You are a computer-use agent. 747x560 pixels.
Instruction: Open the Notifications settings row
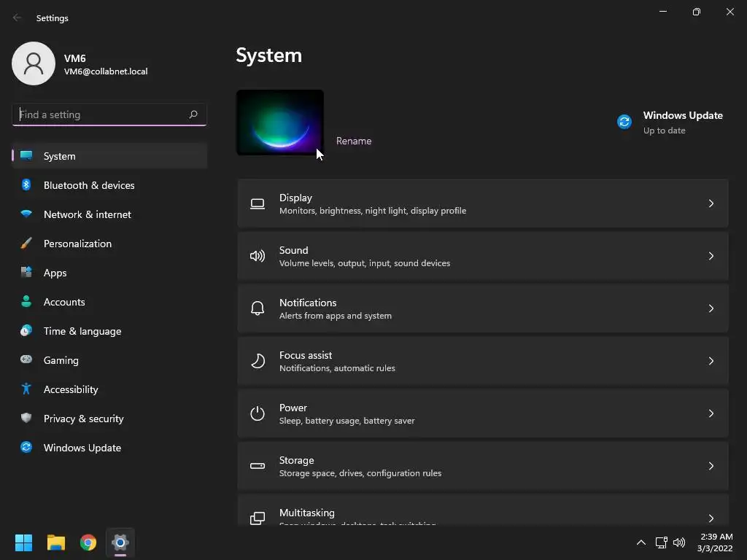coord(481,308)
